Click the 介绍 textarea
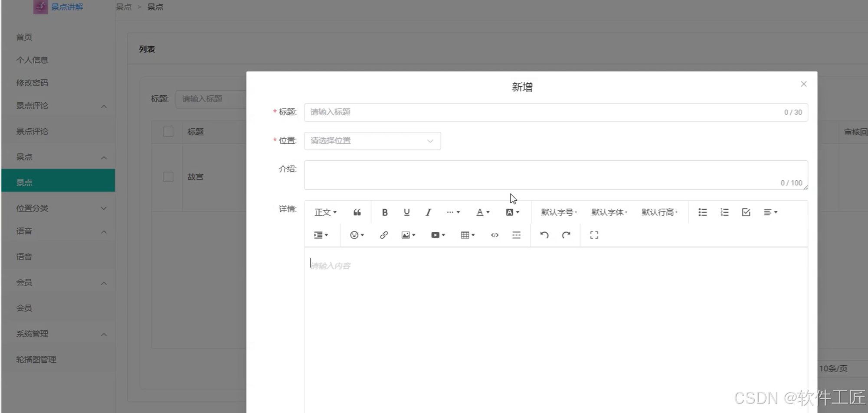Screen dimensions: 868x413 (556, 175)
